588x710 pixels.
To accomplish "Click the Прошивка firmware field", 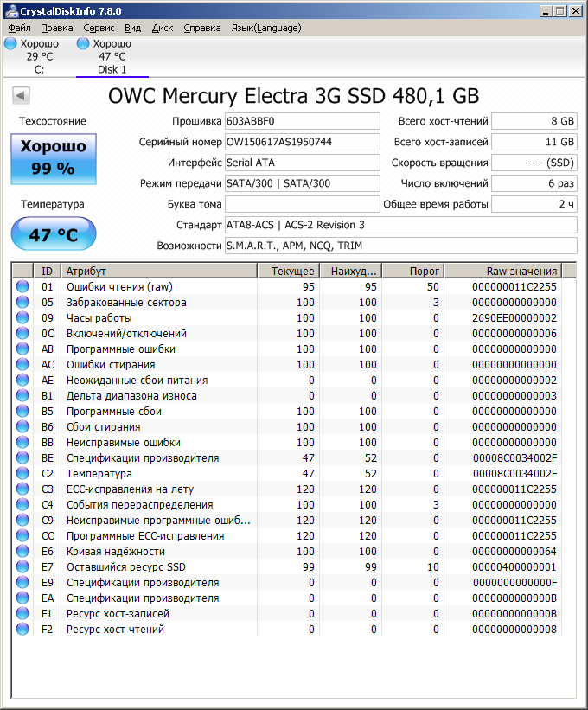I will point(302,121).
